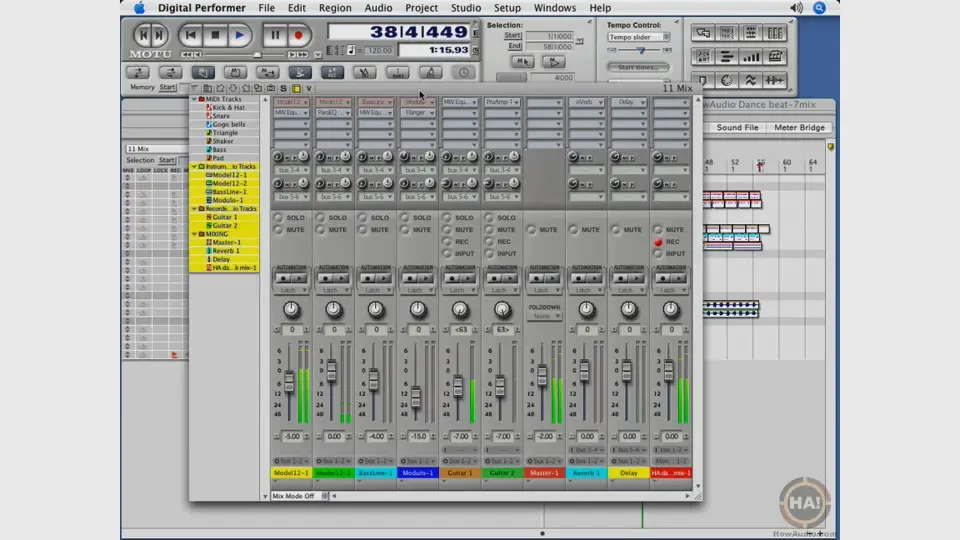This screenshot has width=960, height=540.
Task: Open the Setup menu
Action: pos(507,8)
